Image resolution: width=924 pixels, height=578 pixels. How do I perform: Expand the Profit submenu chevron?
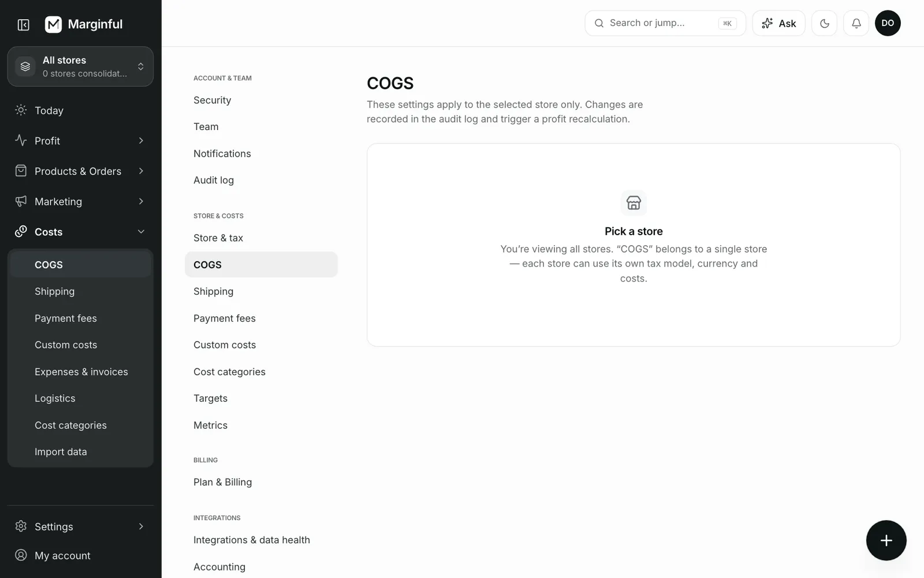pos(141,140)
